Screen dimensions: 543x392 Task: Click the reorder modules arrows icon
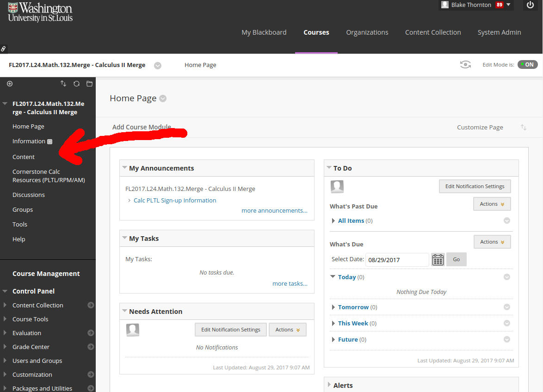524,127
